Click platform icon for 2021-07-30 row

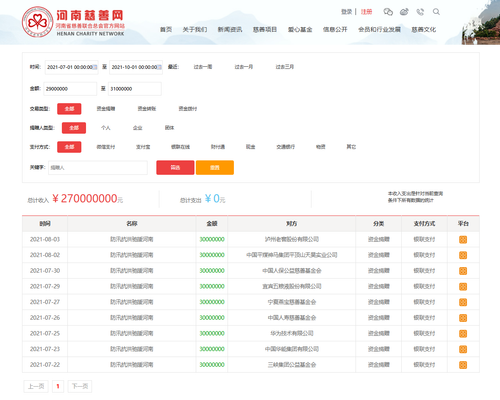pos(463,271)
